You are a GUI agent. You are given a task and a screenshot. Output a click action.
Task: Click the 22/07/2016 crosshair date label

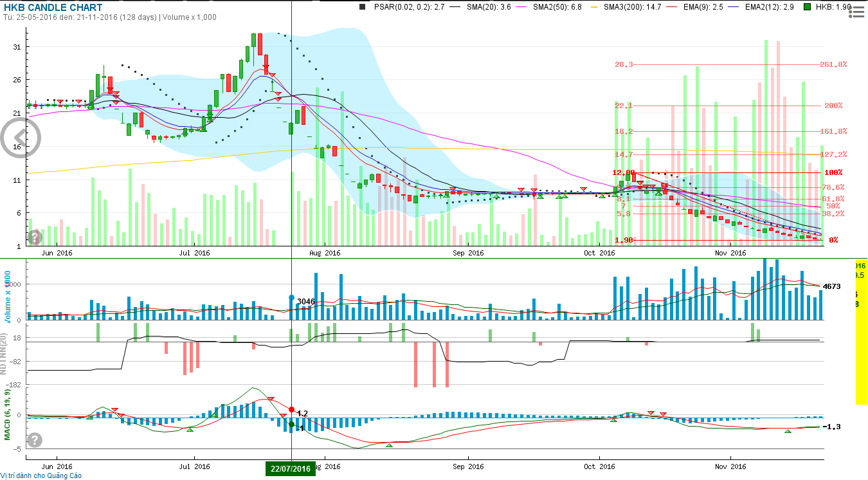(291, 469)
